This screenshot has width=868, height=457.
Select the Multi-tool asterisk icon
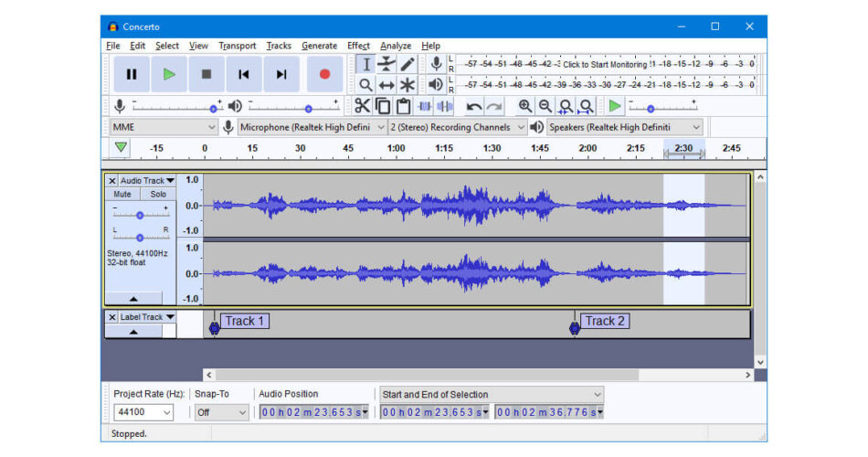coord(408,85)
